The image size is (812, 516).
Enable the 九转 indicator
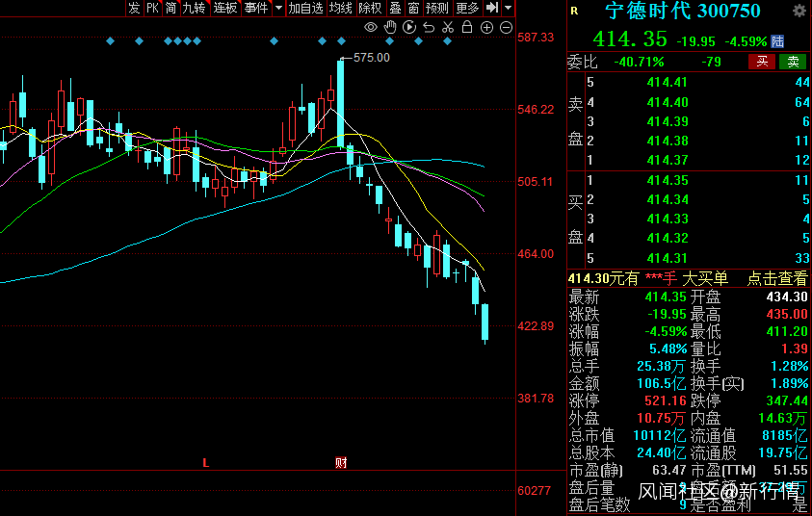coord(195,8)
